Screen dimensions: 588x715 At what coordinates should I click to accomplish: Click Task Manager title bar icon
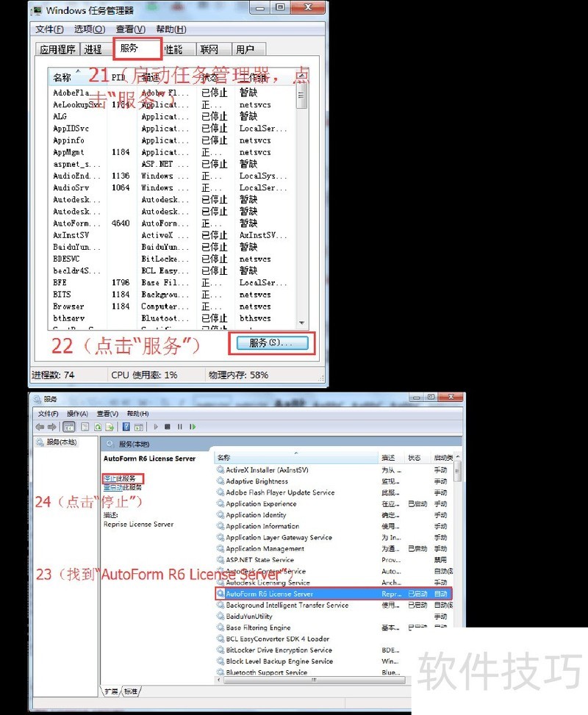pos(37,10)
